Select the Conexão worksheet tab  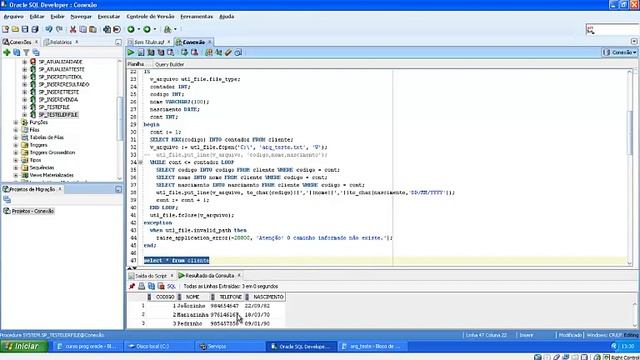193,42
